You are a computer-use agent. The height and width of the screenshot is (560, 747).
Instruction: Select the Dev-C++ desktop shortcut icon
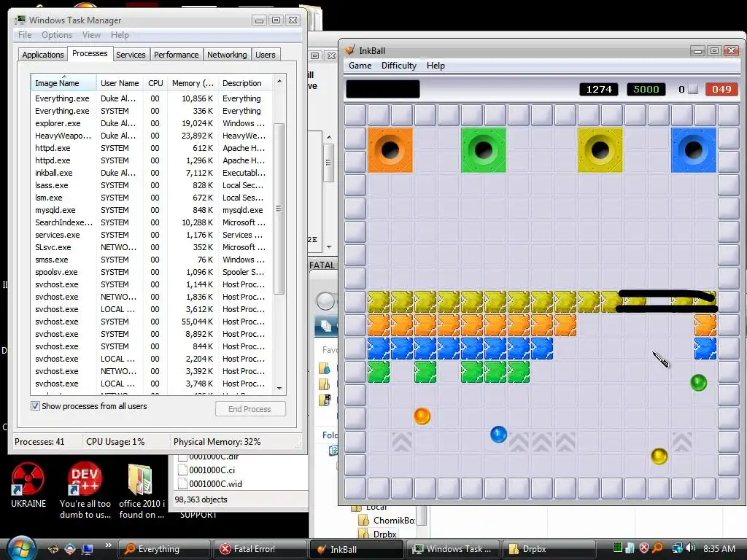(85, 478)
